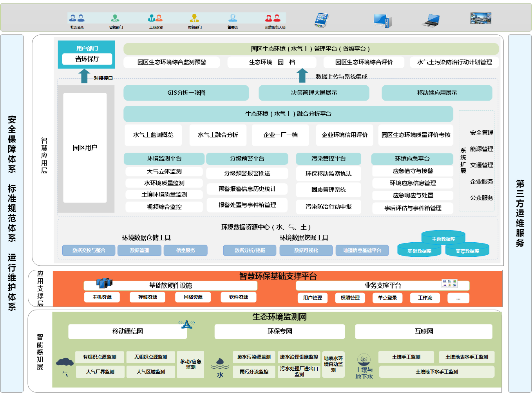Open the GIS分析一张图 block
Screen dimensions: 532x393
(186, 93)
